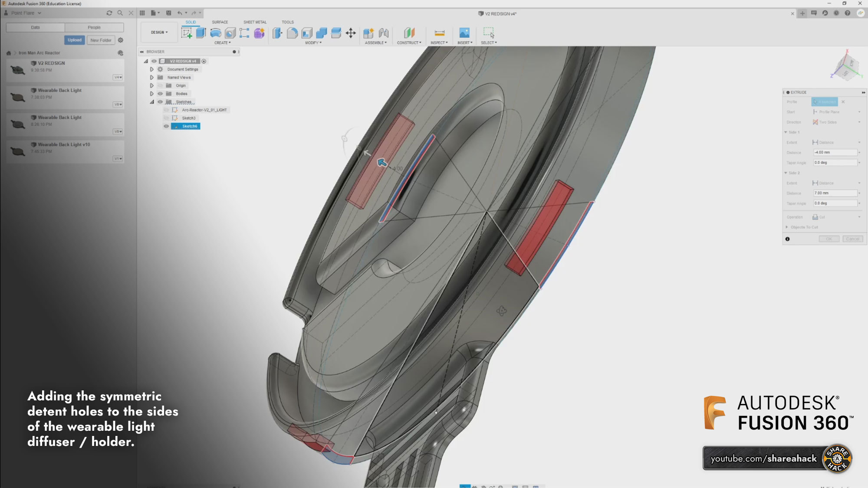Collapse the Side 1 section in Extrude dialog

786,132
